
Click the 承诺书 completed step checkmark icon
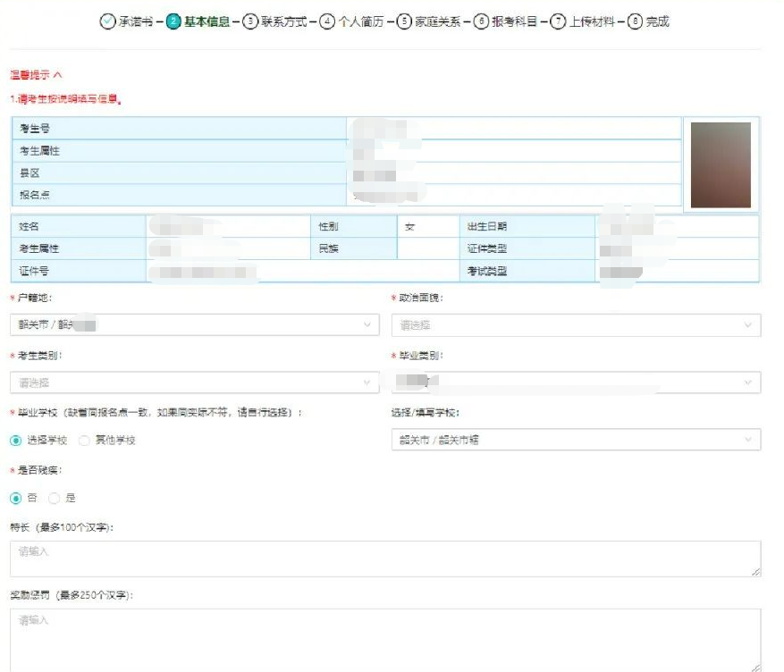coord(107,21)
